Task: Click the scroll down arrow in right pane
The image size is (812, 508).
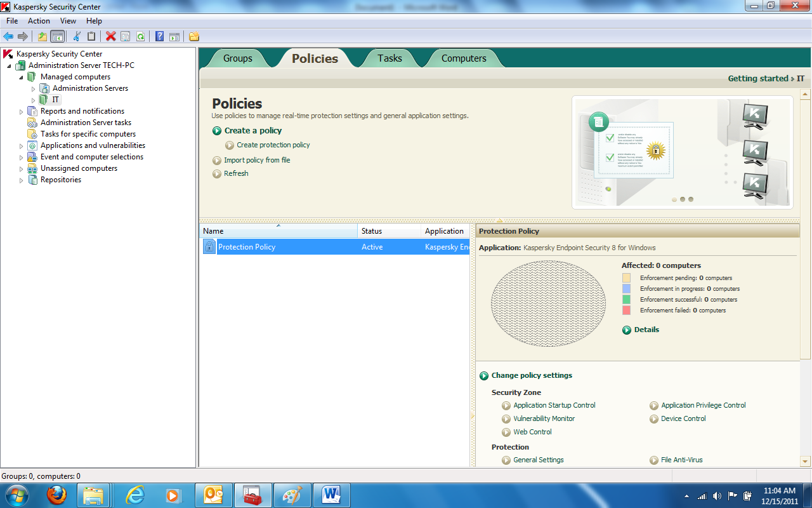Action: coord(806,461)
